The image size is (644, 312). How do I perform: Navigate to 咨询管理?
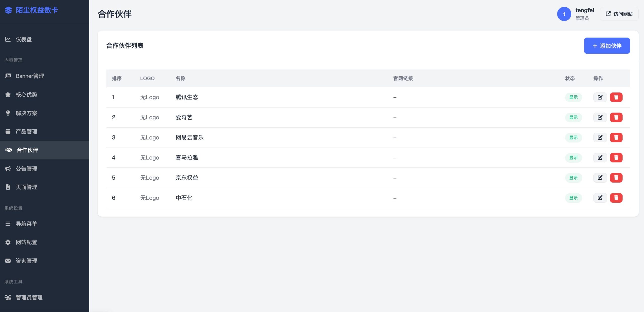click(45, 261)
